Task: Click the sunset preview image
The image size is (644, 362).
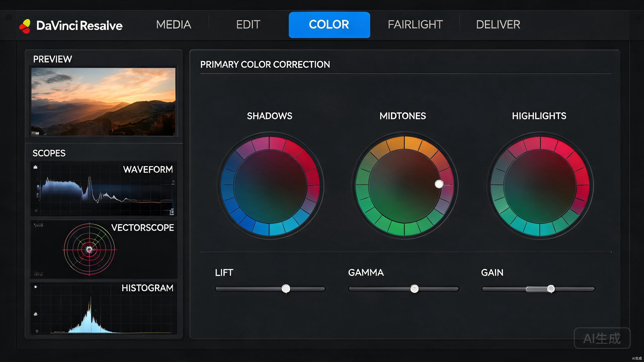Action: (103, 102)
